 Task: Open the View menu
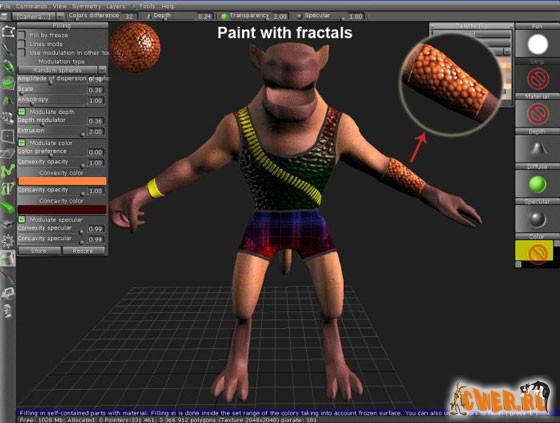[59, 6]
